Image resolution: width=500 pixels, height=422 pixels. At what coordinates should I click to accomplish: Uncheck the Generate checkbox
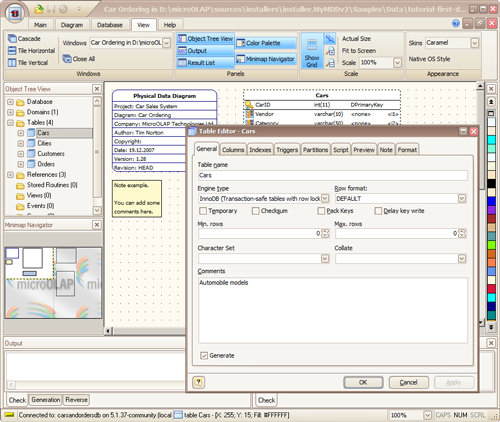[x=204, y=356]
